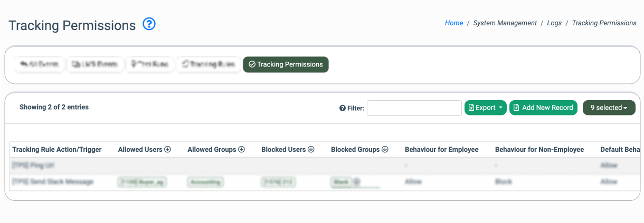The width and height of the screenshot is (644, 223).
Task: Click the Accounting group badge
Action: 205,182
